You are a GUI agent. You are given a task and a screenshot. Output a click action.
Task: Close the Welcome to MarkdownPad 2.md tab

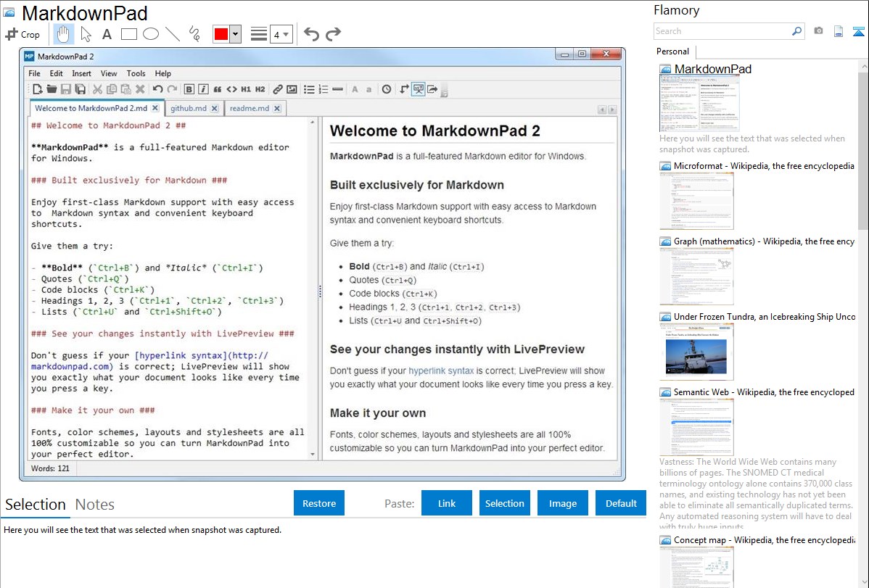[155, 108]
